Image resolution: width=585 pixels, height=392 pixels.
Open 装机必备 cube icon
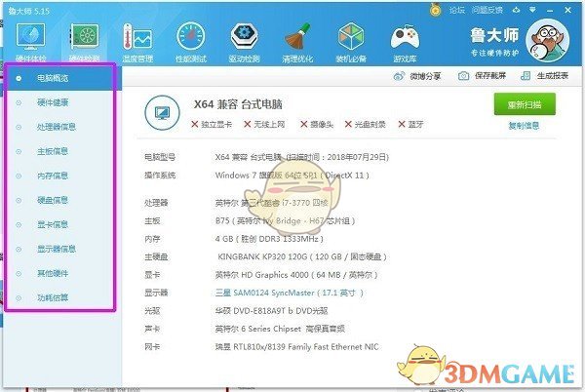351,42
